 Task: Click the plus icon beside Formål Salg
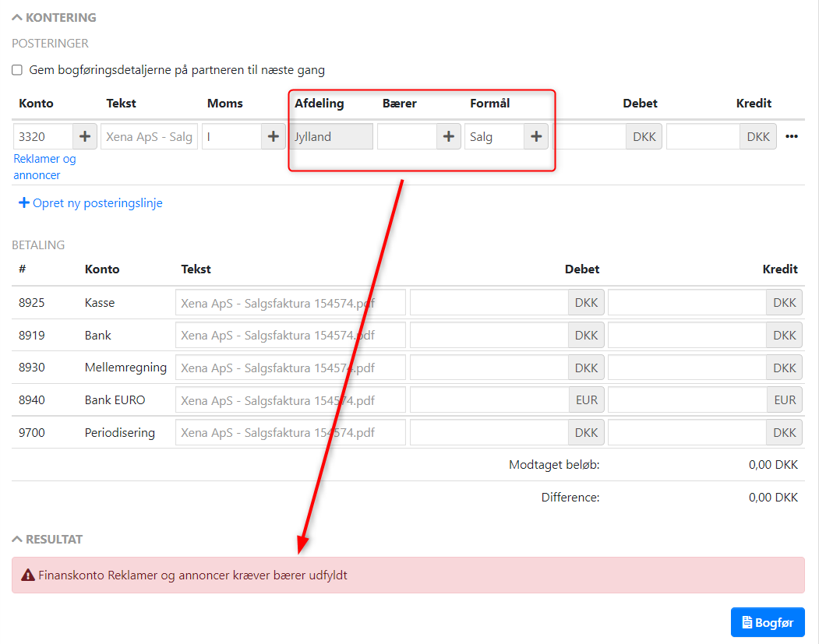click(x=535, y=136)
